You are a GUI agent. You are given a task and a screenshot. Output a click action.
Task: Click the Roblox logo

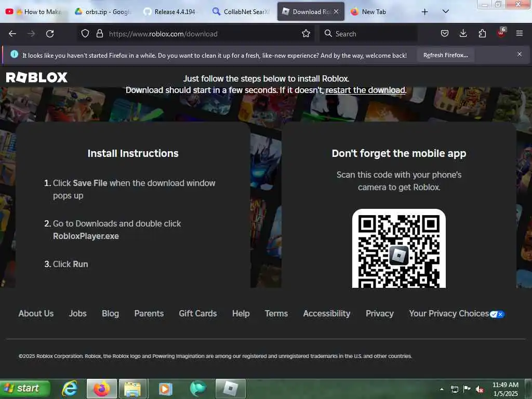click(37, 77)
